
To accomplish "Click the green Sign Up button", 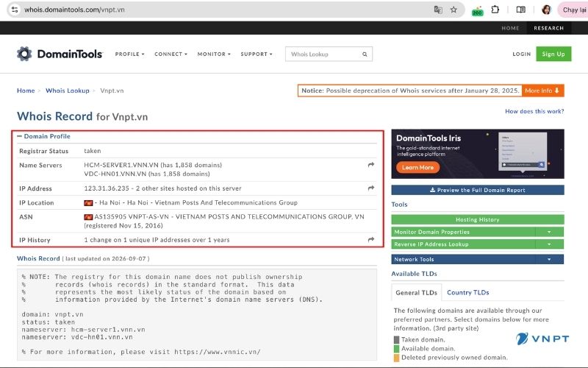I will tap(553, 54).
